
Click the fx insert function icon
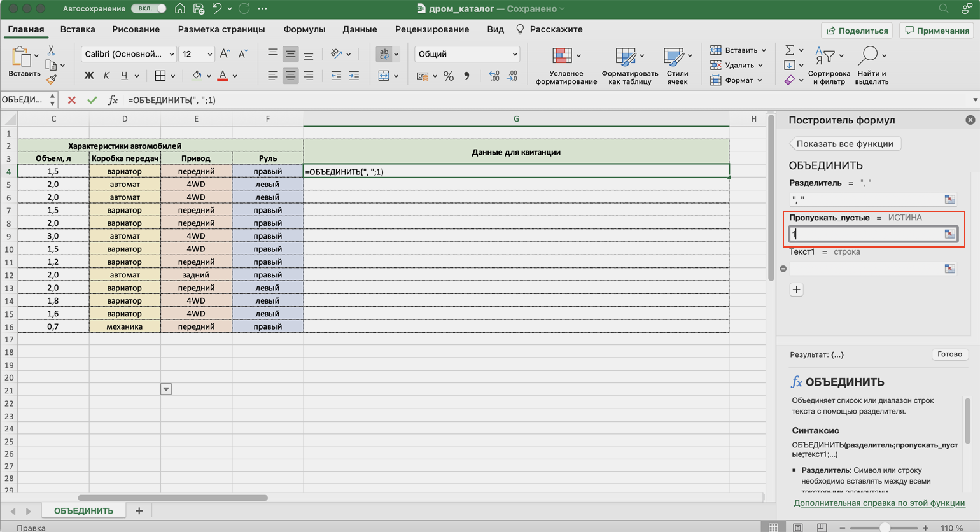(x=113, y=100)
